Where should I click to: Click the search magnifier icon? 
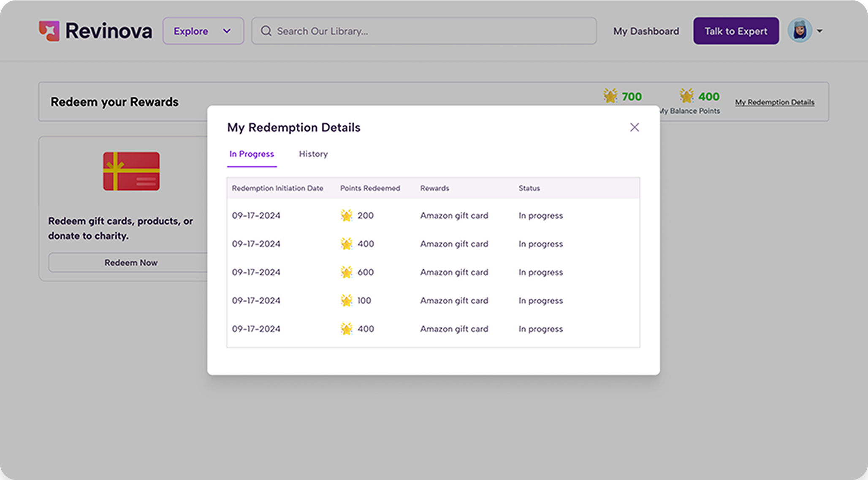pos(266,31)
